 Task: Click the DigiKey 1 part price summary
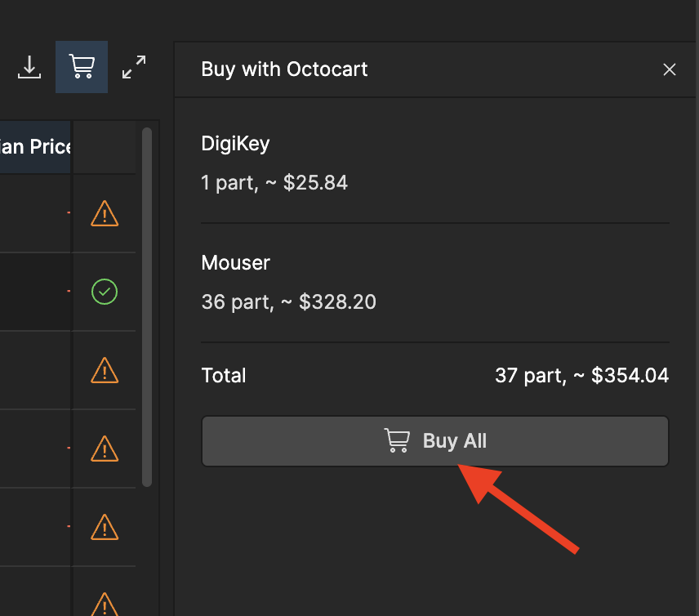point(274,182)
